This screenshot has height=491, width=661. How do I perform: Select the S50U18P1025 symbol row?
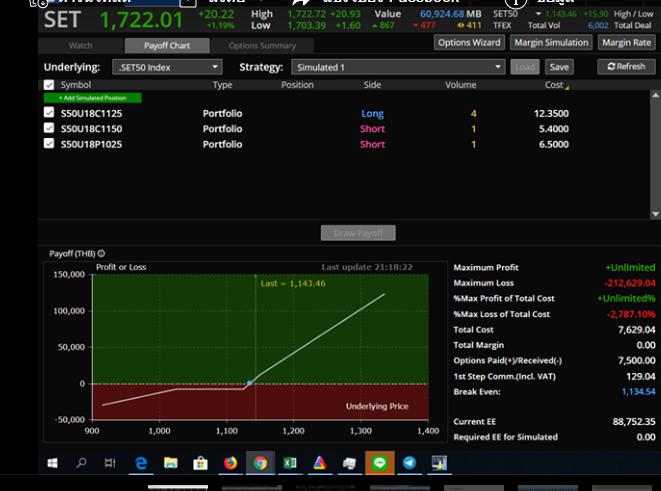(x=91, y=144)
